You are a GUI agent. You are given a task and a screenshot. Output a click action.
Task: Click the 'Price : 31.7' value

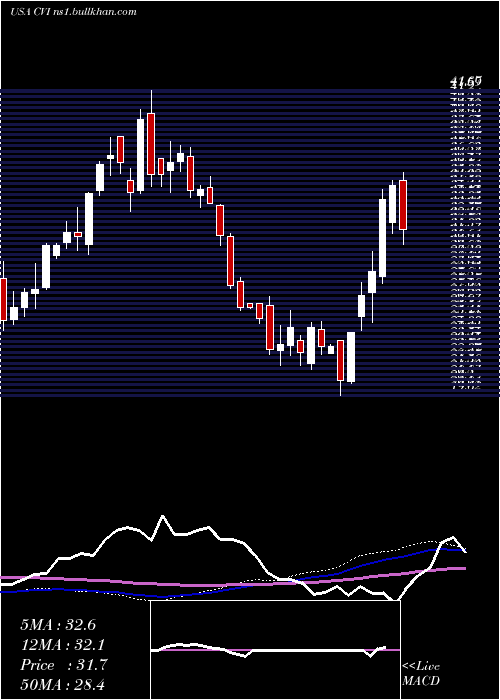tap(63, 665)
